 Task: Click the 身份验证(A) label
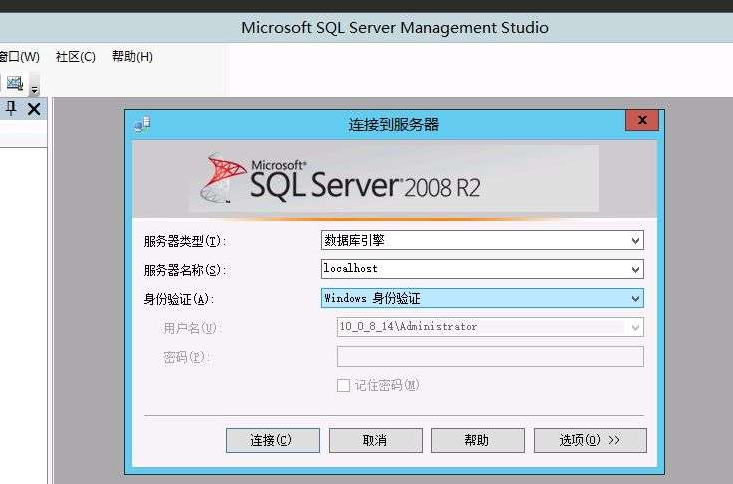179,299
